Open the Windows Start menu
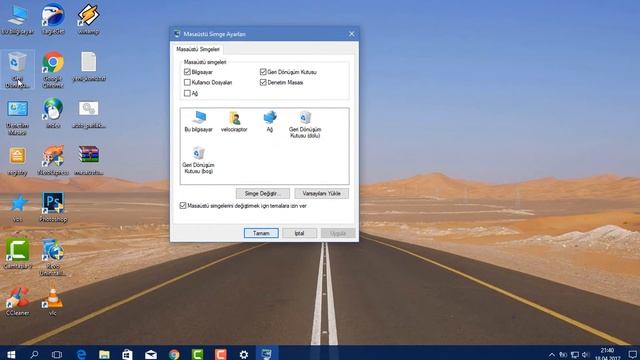The height and width of the screenshot is (360, 640). point(11,354)
